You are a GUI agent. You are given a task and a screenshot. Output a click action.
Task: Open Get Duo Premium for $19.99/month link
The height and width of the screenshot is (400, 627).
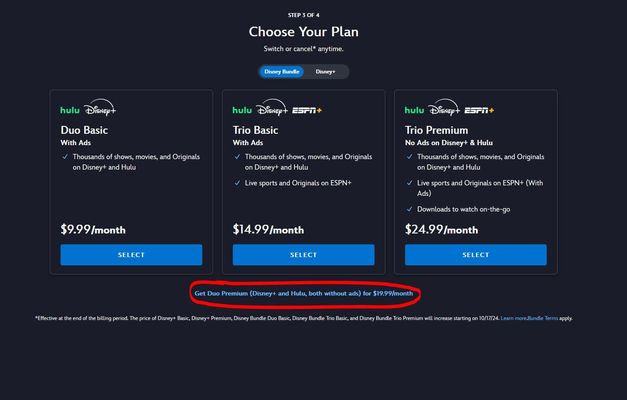pos(304,293)
